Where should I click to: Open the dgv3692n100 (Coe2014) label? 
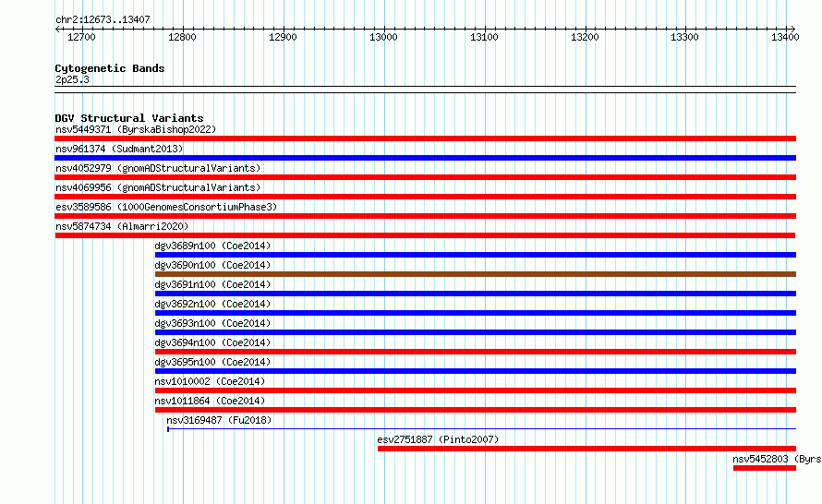(212, 304)
